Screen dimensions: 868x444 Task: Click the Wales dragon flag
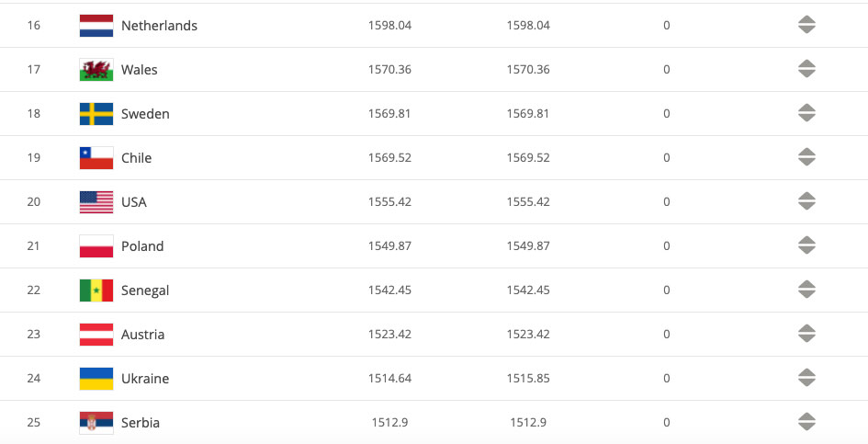pyautogui.click(x=96, y=70)
